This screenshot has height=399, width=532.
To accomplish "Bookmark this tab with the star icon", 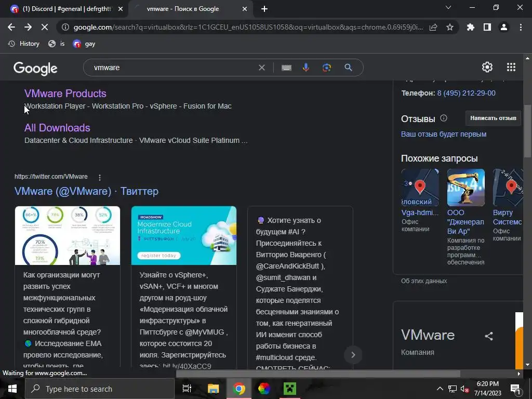I will click(449, 27).
